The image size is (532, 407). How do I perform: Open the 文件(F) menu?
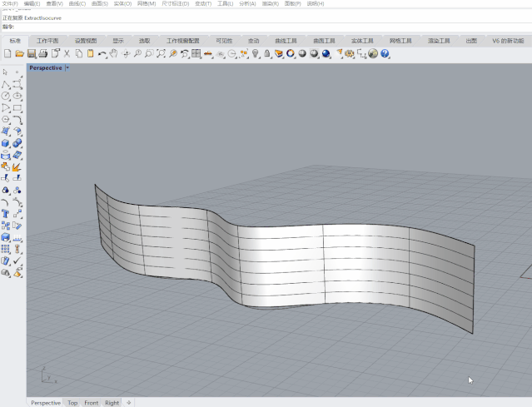(x=10, y=3)
